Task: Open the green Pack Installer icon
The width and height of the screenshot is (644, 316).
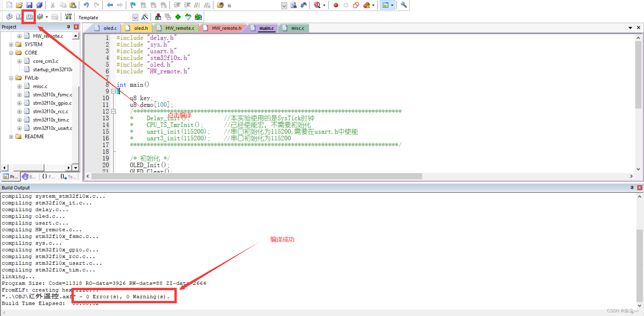Action: click(198, 17)
